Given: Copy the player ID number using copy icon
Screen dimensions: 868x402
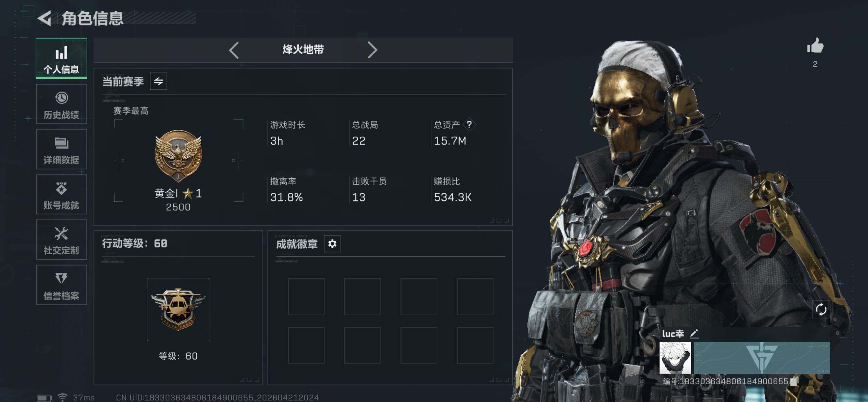Looking at the screenshot, I should click(x=794, y=381).
